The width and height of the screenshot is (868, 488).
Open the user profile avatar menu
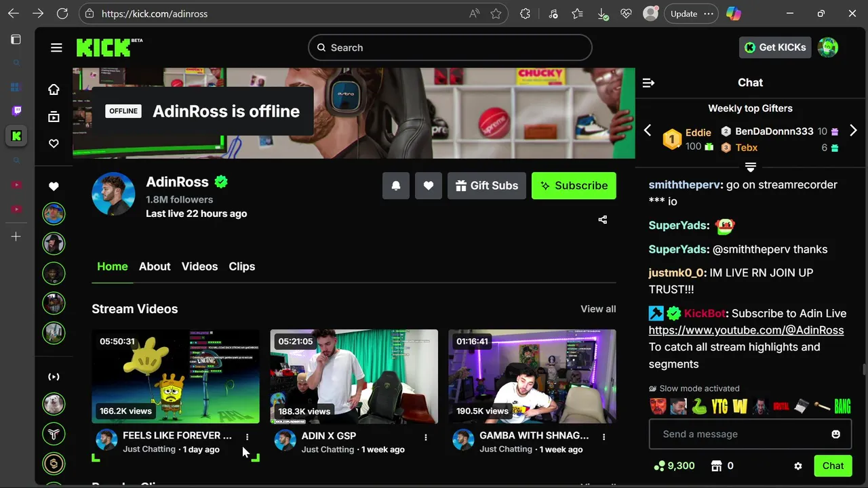tap(828, 47)
